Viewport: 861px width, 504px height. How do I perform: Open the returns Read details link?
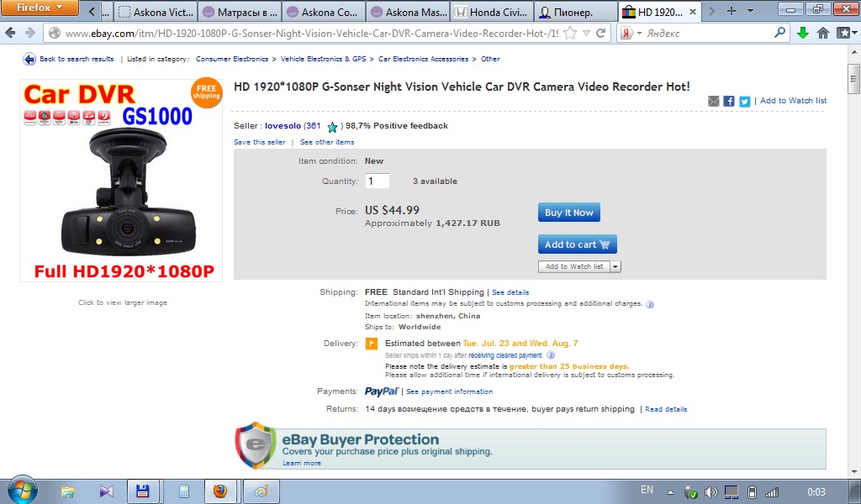[x=666, y=409]
